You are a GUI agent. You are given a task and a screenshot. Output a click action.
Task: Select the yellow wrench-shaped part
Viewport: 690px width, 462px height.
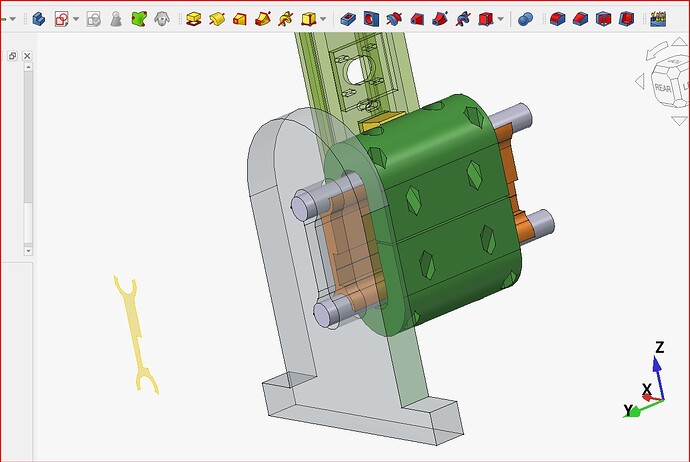136,334
